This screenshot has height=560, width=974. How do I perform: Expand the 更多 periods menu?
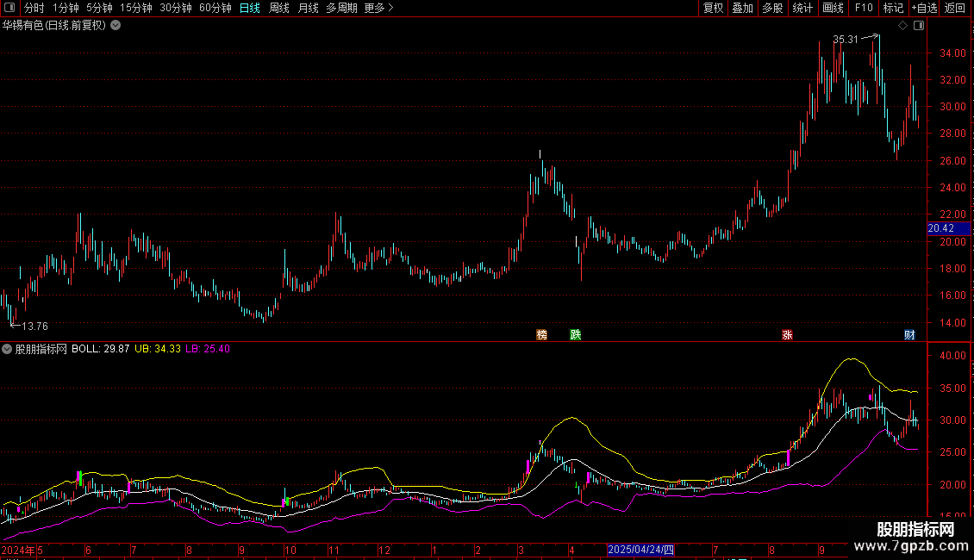[378, 8]
